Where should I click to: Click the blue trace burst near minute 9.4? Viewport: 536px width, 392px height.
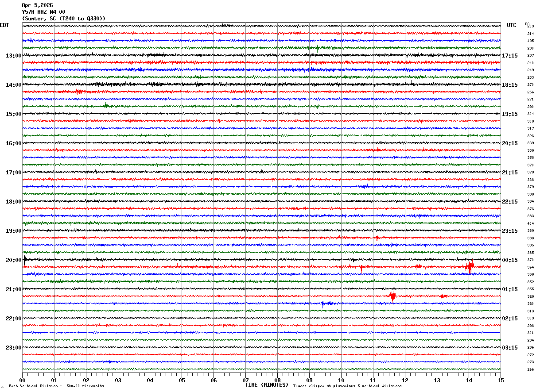pyautogui.click(x=323, y=304)
